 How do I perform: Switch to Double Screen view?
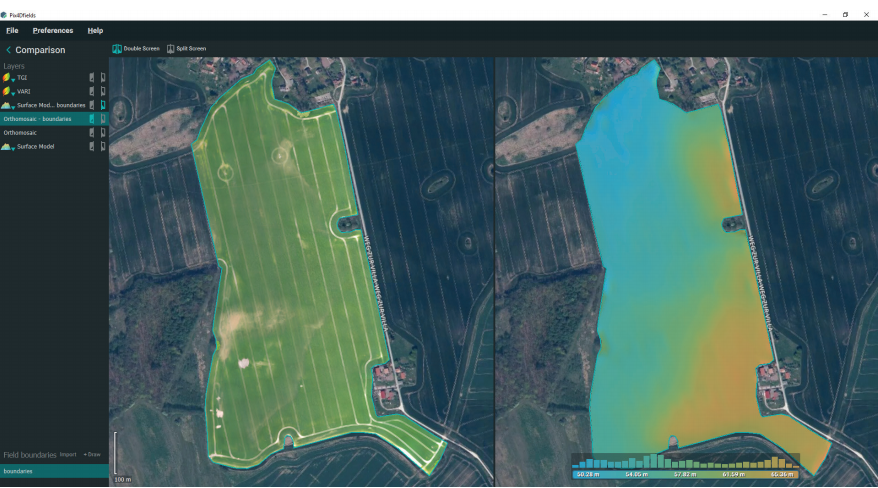(x=136, y=48)
